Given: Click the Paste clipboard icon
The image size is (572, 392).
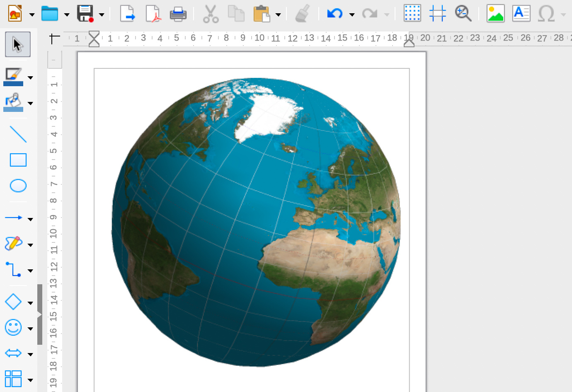Looking at the screenshot, I should click(262, 14).
